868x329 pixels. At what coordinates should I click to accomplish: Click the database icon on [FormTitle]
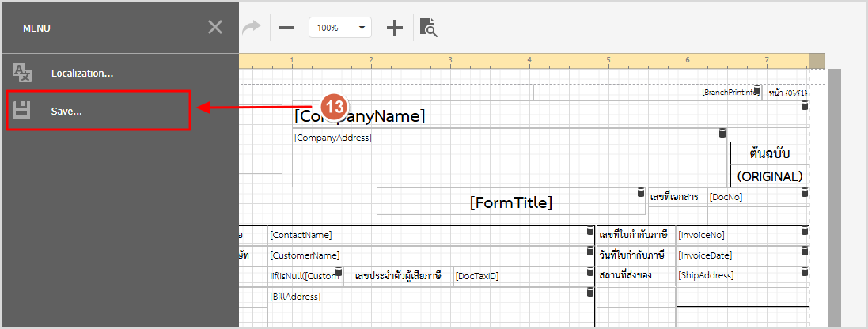[x=641, y=194]
